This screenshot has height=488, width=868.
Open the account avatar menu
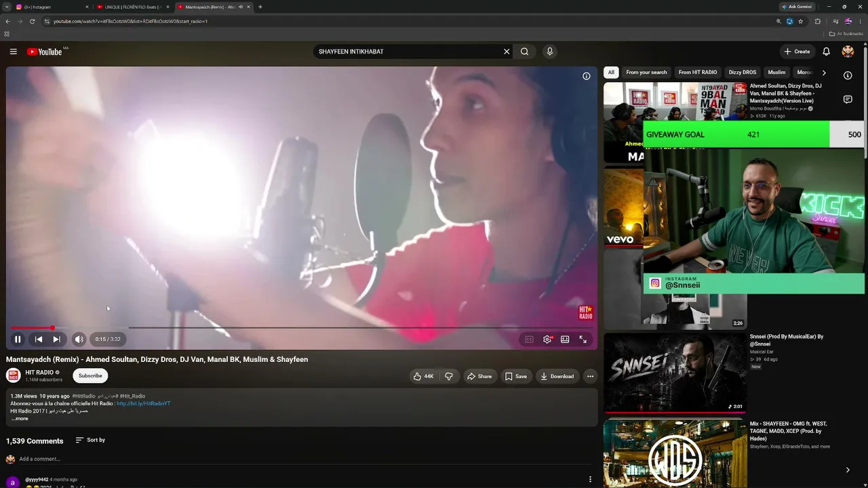point(848,52)
